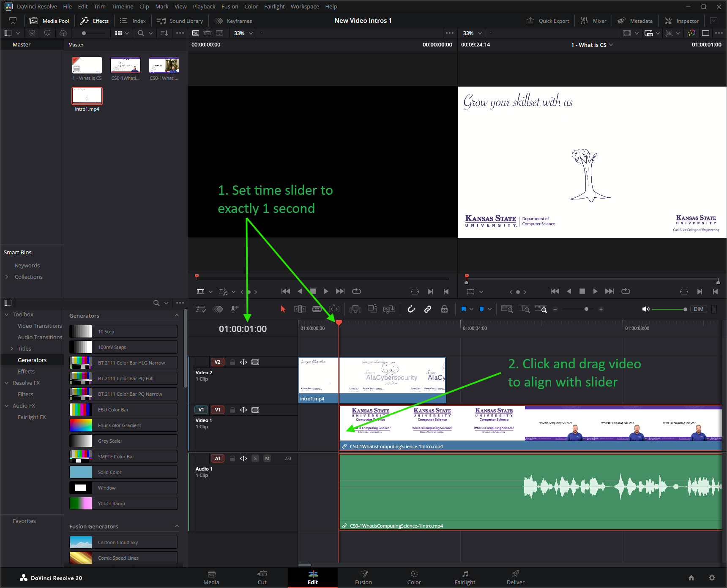Switch to the Deliver page tab
727x588 pixels.
516,577
